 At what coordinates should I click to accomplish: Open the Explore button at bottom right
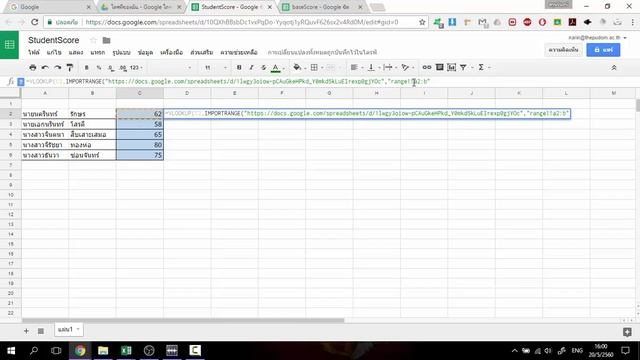[627, 332]
